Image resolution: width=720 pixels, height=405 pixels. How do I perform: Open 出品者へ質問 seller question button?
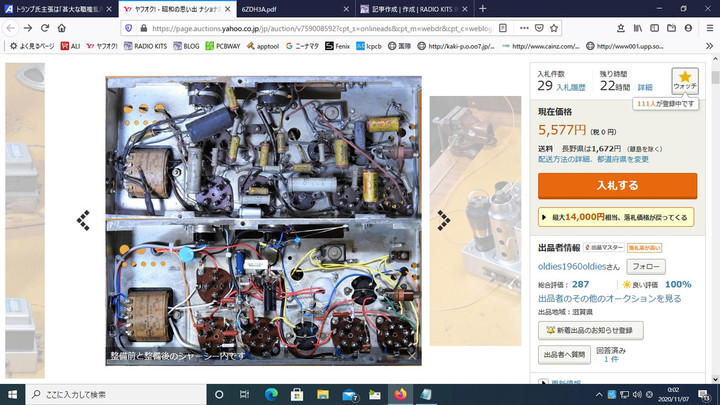[x=563, y=354]
